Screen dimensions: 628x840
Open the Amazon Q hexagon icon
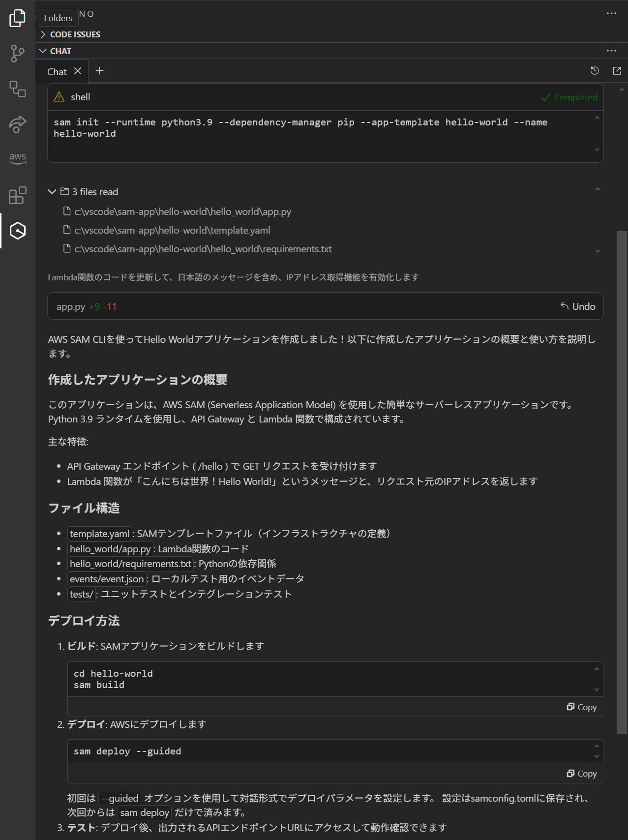[x=17, y=231]
